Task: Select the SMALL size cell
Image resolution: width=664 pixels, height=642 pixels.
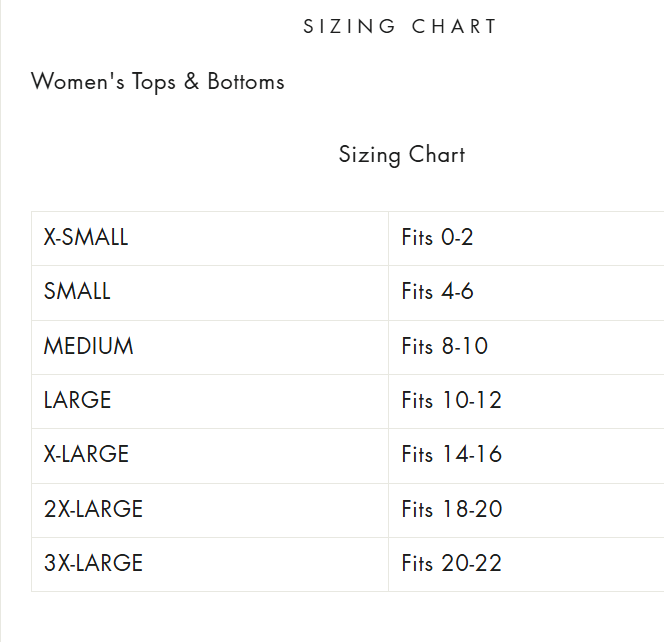Action: [77, 292]
